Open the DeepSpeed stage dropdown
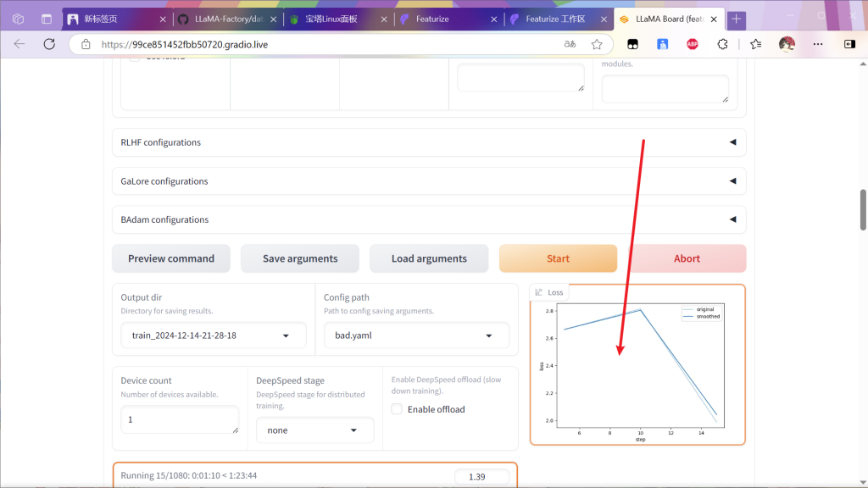 pyautogui.click(x=315, y=430)
